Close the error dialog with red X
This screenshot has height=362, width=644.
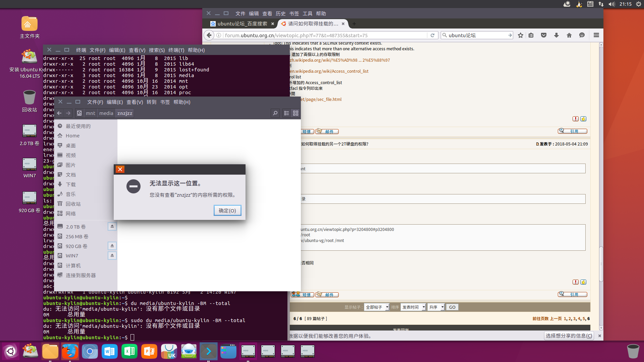point(120,169)
